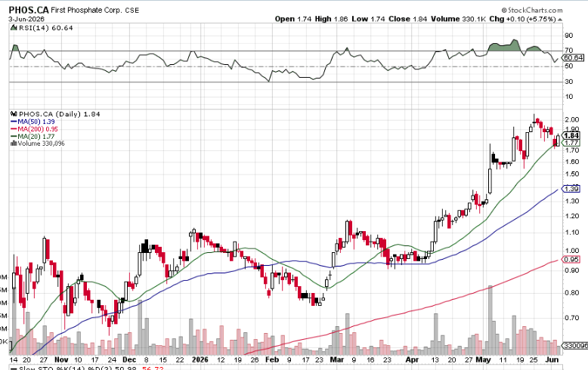Click the Close 1.84 value in header
The height and width of the screenshot is (370, 588).
tap(407, 19)
